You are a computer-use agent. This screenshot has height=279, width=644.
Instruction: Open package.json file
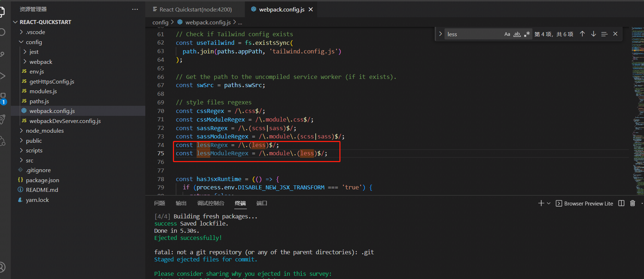78,180
